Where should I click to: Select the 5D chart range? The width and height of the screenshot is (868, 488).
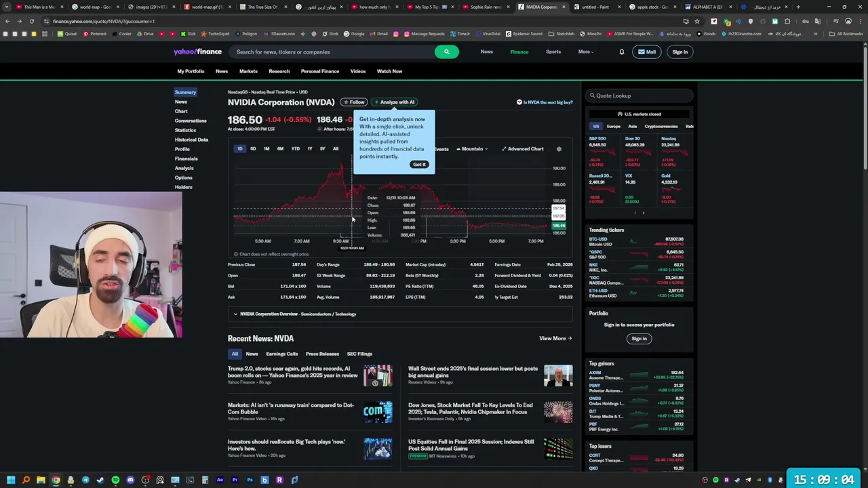point(253,149)
